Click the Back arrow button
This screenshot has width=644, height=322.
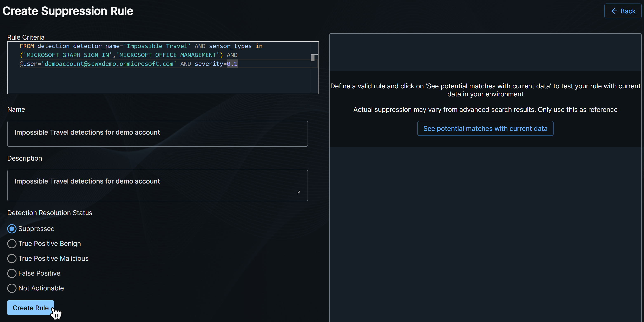click(623, 11)
